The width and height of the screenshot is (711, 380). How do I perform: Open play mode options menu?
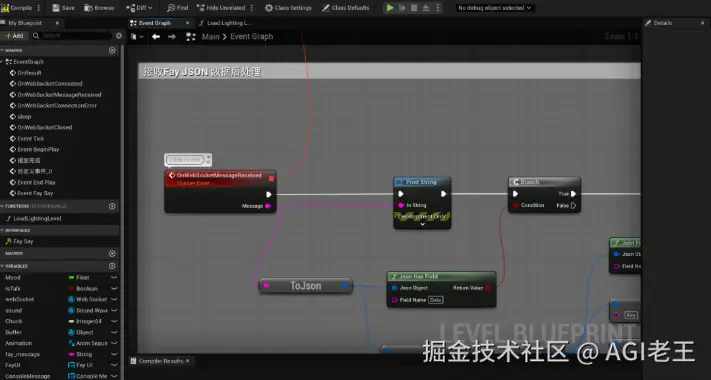coord(438,8)
